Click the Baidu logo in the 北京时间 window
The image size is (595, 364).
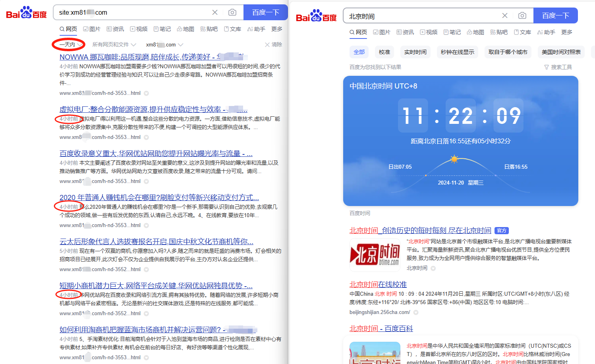click(x=317, y=16)
